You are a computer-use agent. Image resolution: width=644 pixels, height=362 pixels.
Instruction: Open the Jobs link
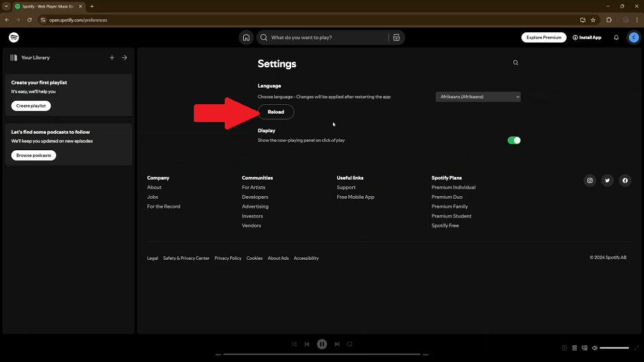pyautogui.click(x=152, y=197)
